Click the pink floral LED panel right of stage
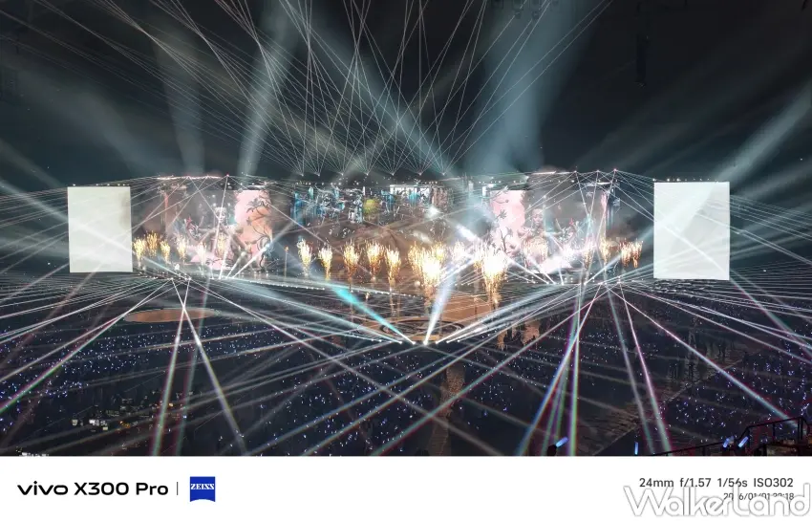This screenshot has width=812, height=521. (508, 220)
